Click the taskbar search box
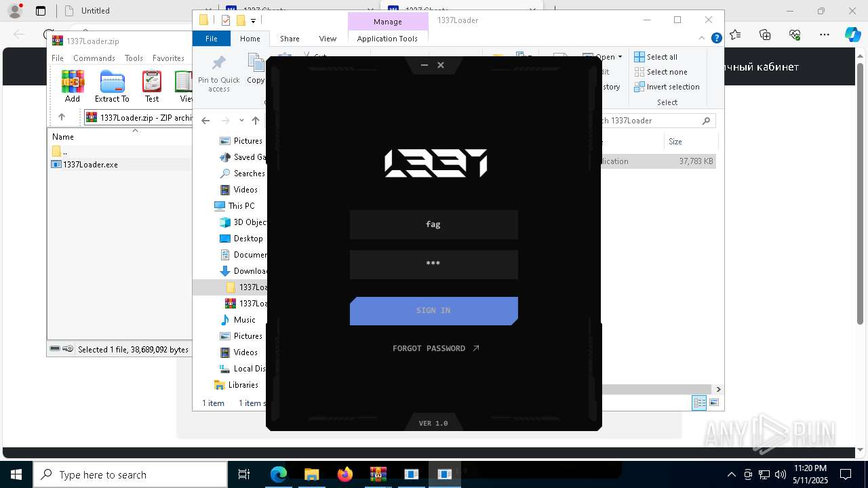The image size is (868, 488). point(130,474)
